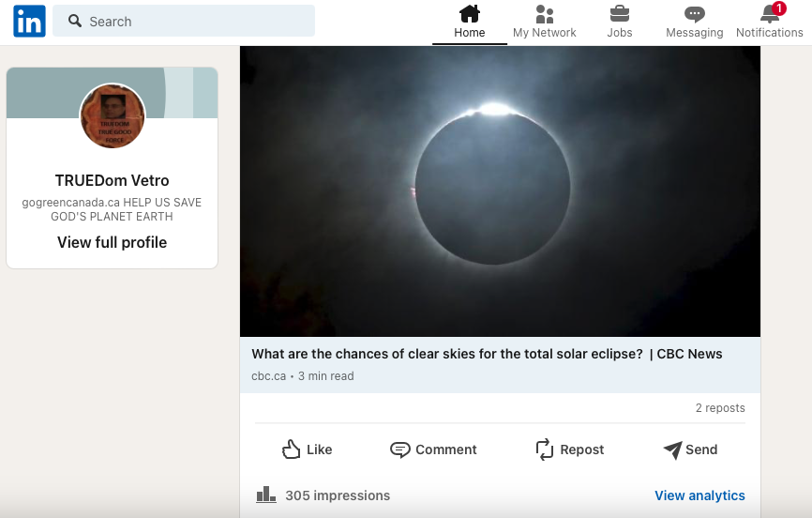Image resolution: width=812 pixels, height=518 pixels.
Task: Click View full profile link
Action: 112,242
